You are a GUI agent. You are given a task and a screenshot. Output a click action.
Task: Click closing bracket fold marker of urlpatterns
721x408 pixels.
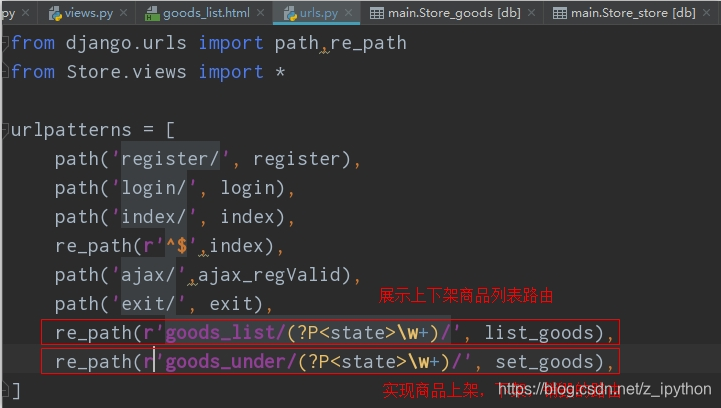(5, 391)
